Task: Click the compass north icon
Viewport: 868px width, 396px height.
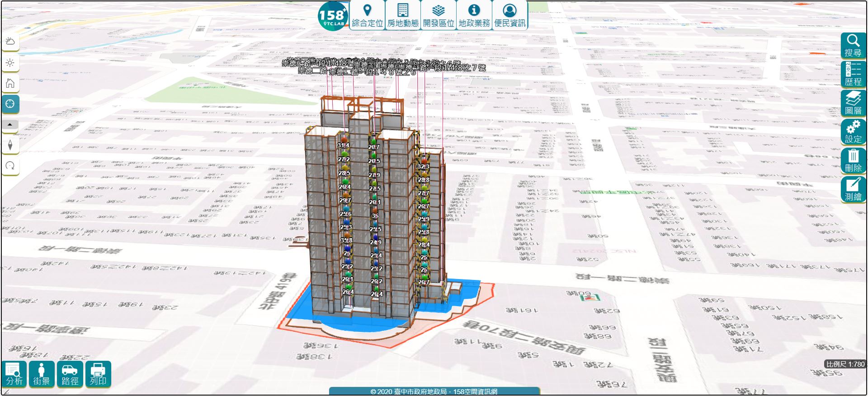Action: click(10, 145)
